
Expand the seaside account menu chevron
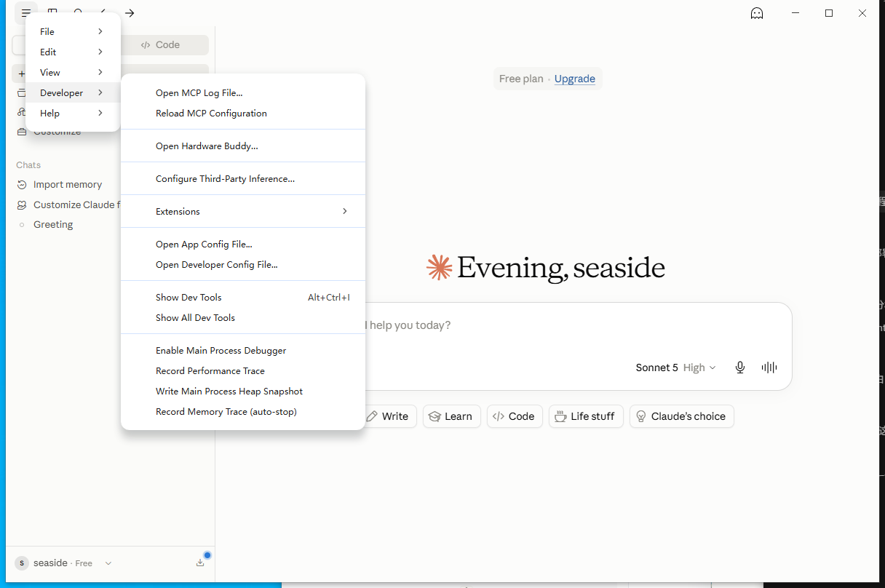tap(108, 563)
